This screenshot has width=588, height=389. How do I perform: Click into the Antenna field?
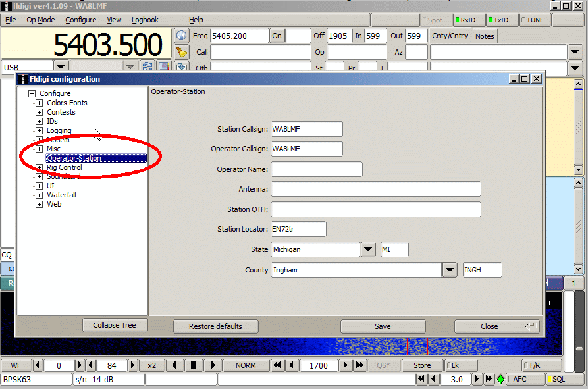pyautogui.click(x=376, y=189)
